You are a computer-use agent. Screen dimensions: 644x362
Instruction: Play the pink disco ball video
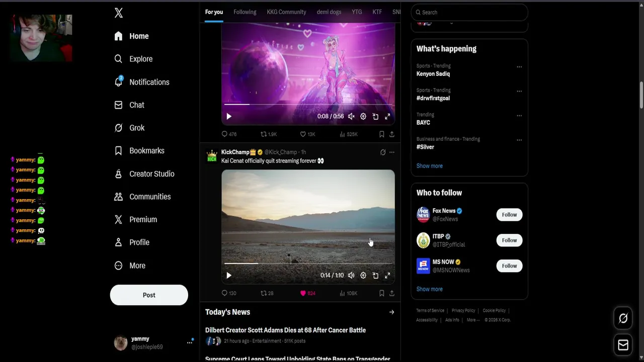(229, 116)
